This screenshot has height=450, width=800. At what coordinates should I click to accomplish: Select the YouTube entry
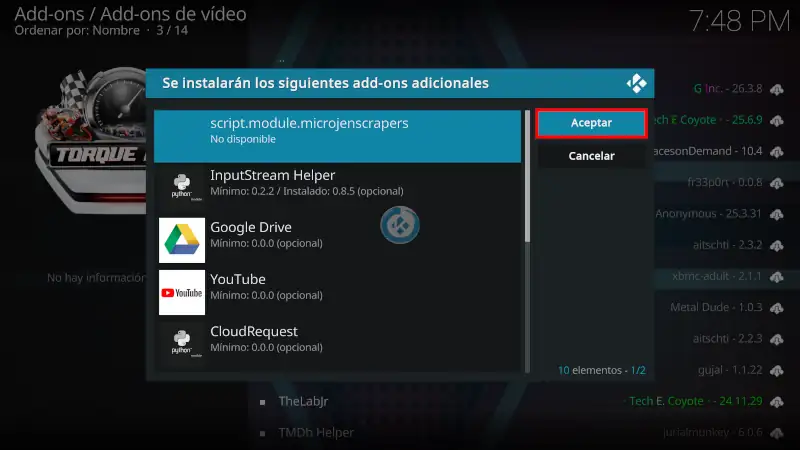point(337,292)
